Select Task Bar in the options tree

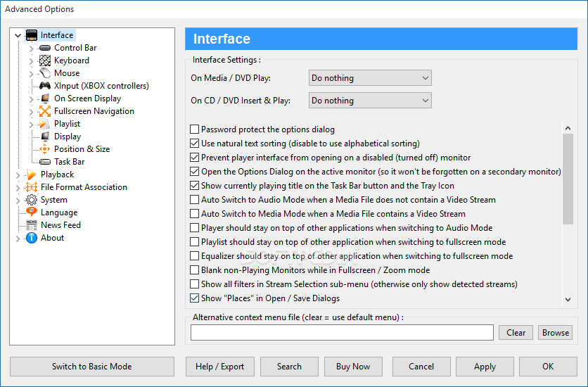70,162
